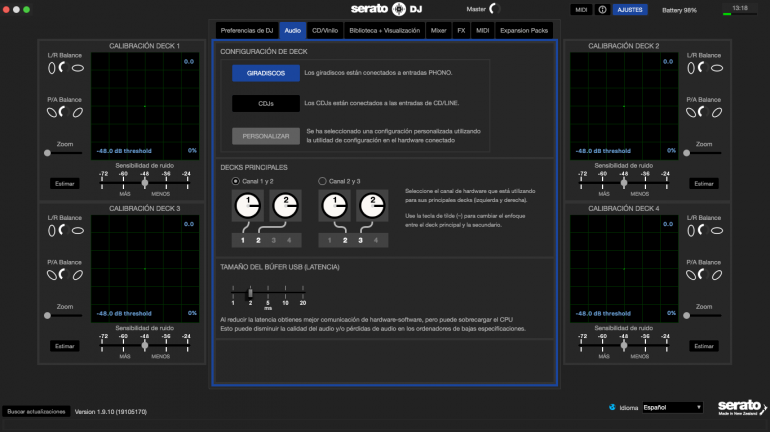Click the PERSONALIZAR button
The image size is (770, 432).
[266, 136]
